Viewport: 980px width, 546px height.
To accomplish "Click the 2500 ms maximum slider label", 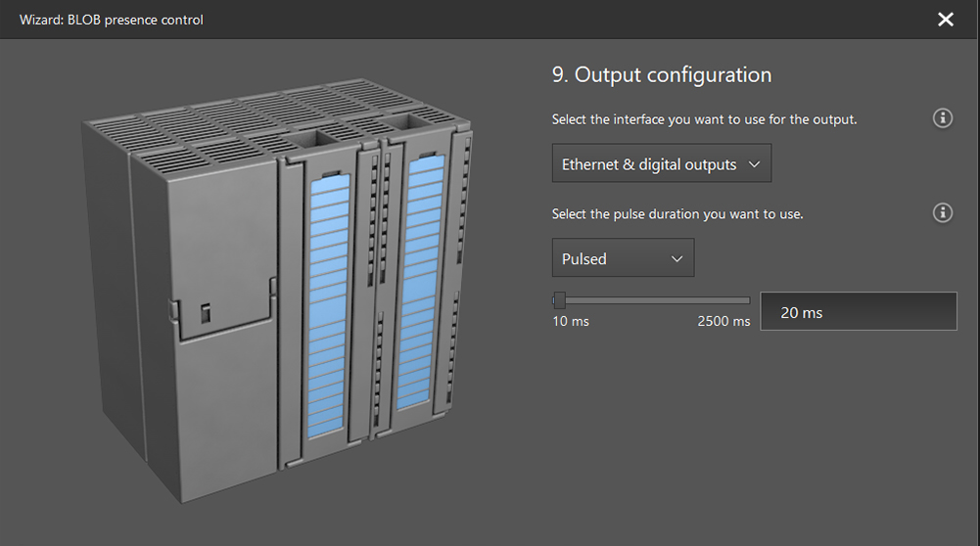I will point(723,322).
